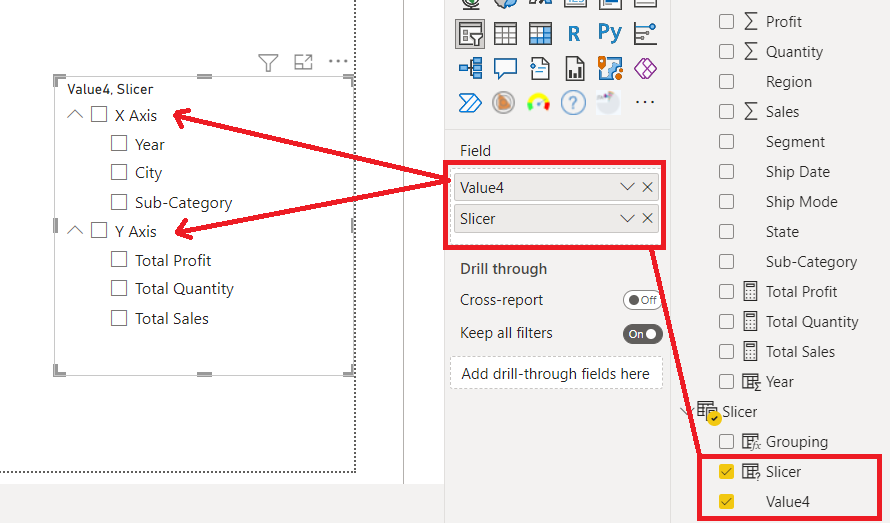
Task: Tick City checkbox in slicer visual
Action: pos(119,172)
